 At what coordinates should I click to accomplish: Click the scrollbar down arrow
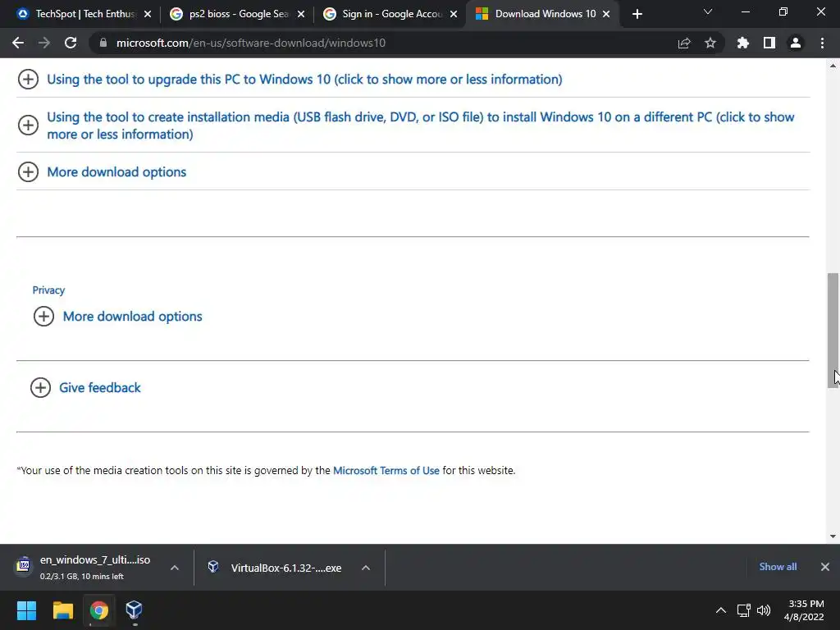tap(833, 536)
